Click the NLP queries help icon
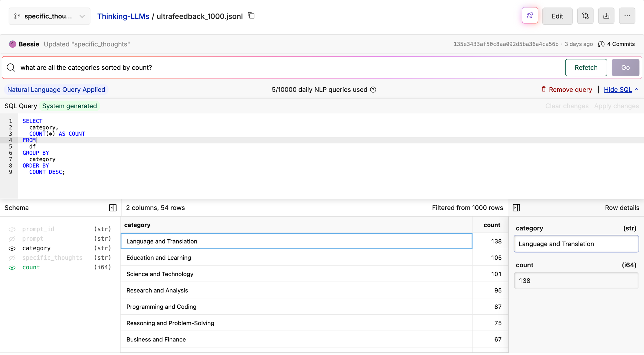The height and width of the screenshot is (355, 644). coord(373,90)
